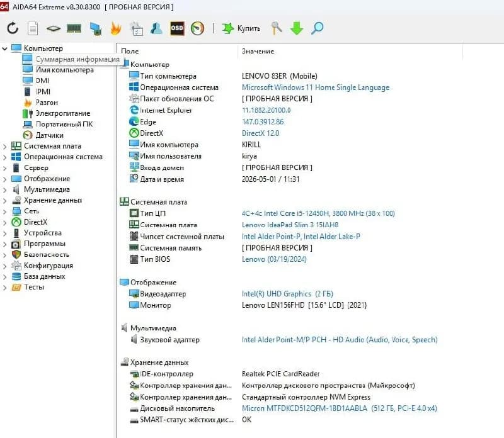Select the Дата и время row
The width and height of the screenshot is (504, 438).
pyautogui.click(x=214, y=179)
